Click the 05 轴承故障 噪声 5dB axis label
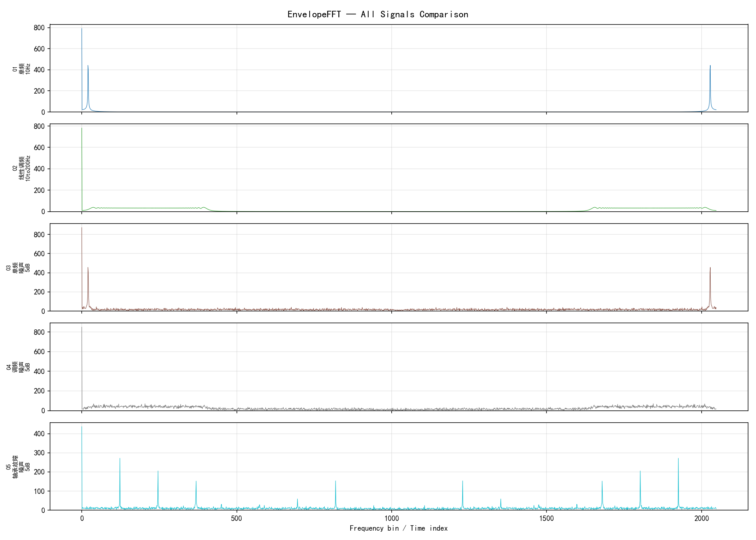The image size is (756, 540). [18, 467]
